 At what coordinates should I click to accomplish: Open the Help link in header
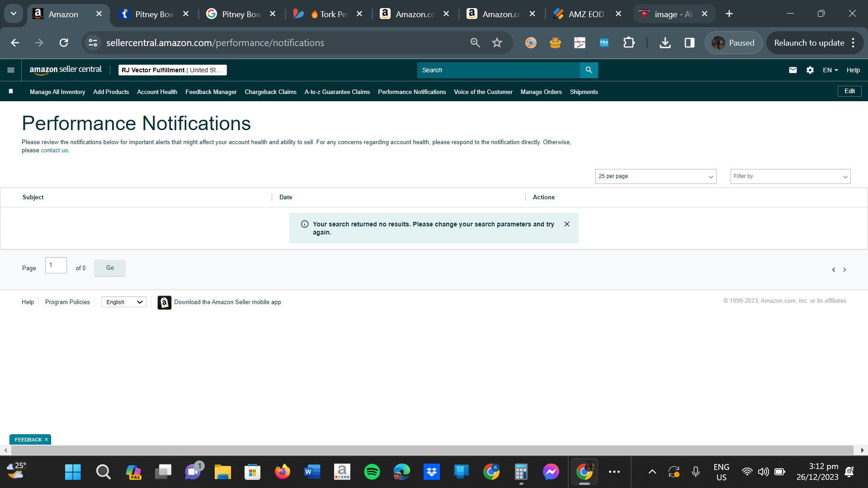point(853,70)
